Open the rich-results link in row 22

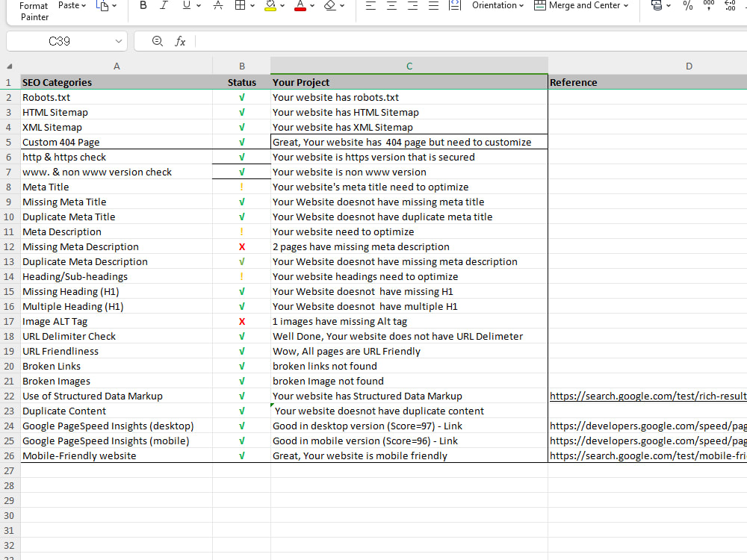(648, 396)
